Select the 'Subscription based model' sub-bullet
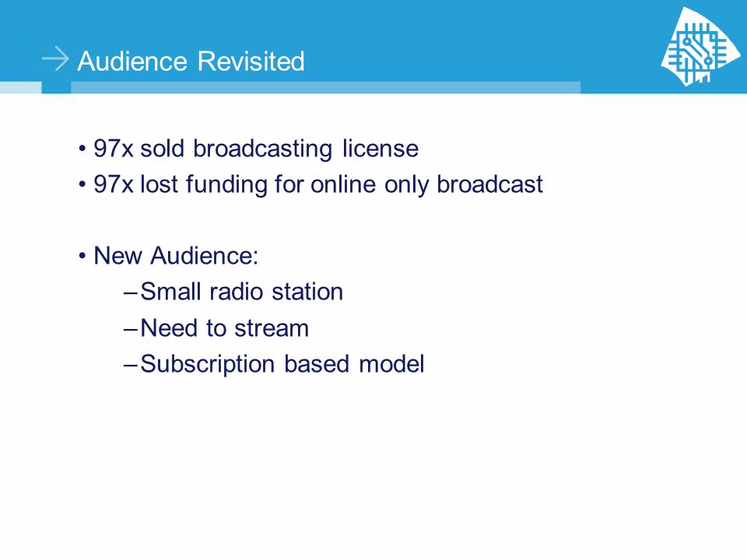 click(x=282, y=365)
